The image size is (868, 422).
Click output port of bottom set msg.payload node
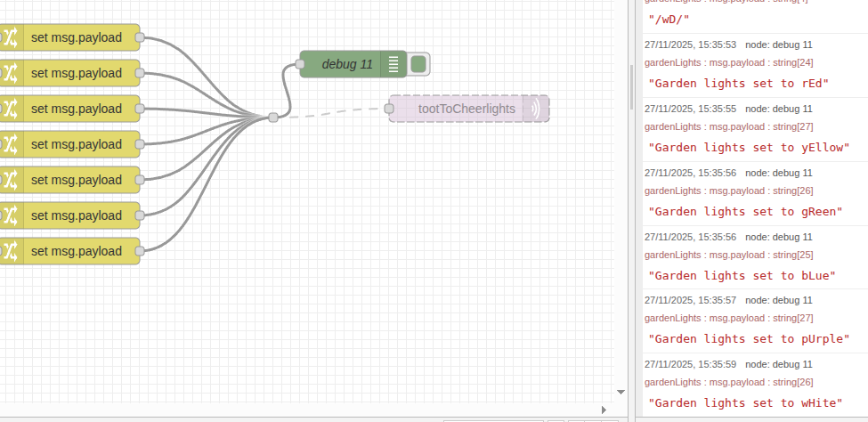click(140, 251)
